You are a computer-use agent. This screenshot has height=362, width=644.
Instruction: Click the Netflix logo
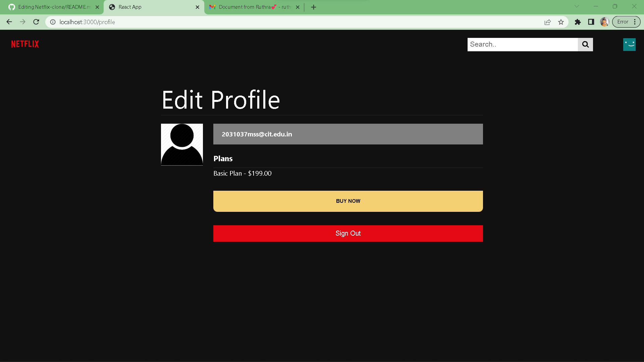point(24,44)
